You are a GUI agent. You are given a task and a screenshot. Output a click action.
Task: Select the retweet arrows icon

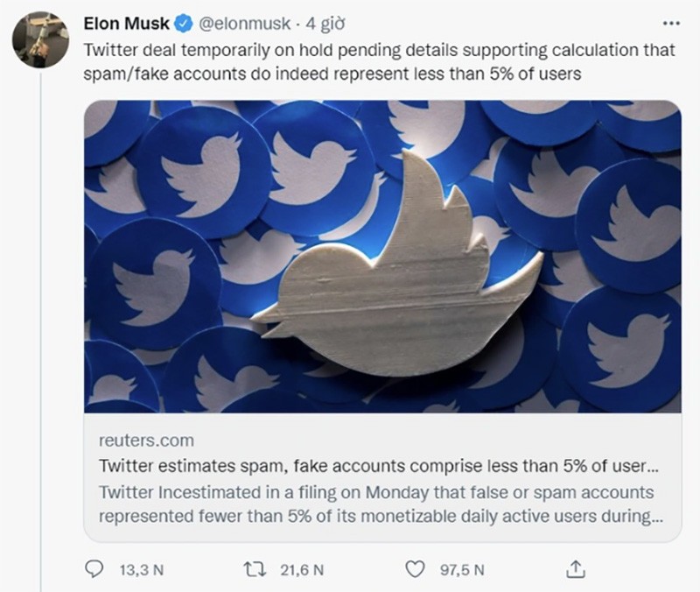(x=254, y=568)
